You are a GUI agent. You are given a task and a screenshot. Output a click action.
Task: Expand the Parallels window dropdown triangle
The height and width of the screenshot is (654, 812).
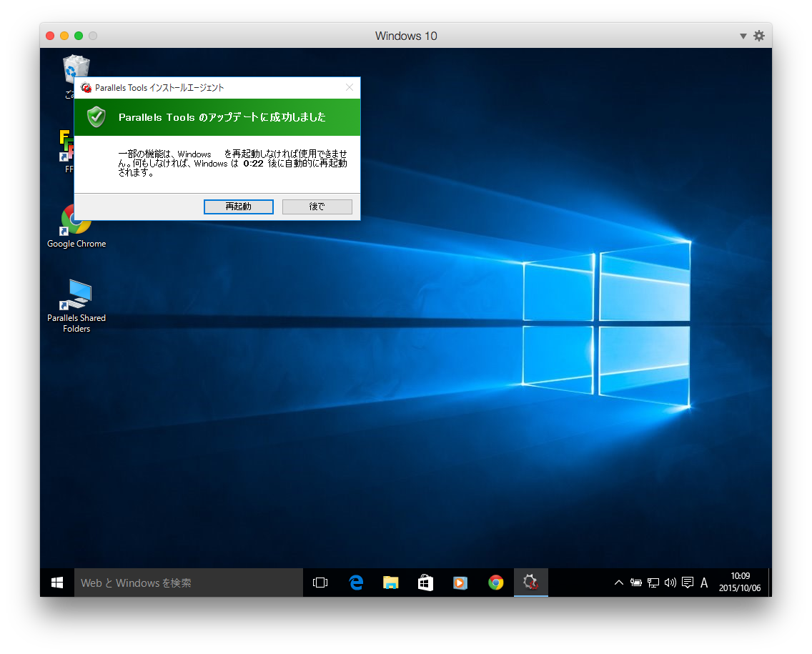point(743,36)
